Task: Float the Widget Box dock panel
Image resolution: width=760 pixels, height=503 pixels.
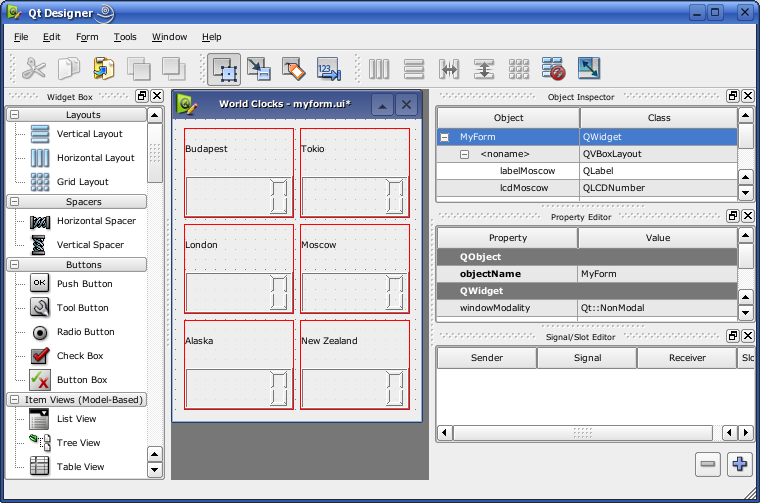Action: pos(142,96)
